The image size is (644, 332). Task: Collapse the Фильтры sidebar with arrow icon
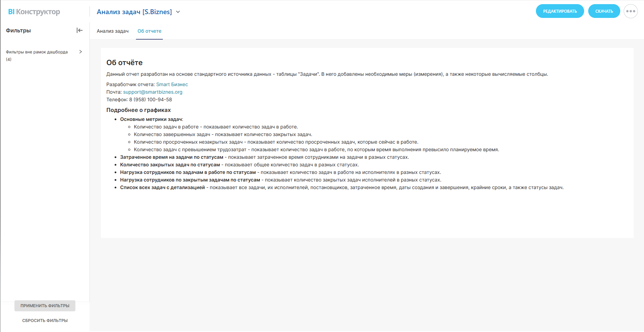click(x=80, y=30)
